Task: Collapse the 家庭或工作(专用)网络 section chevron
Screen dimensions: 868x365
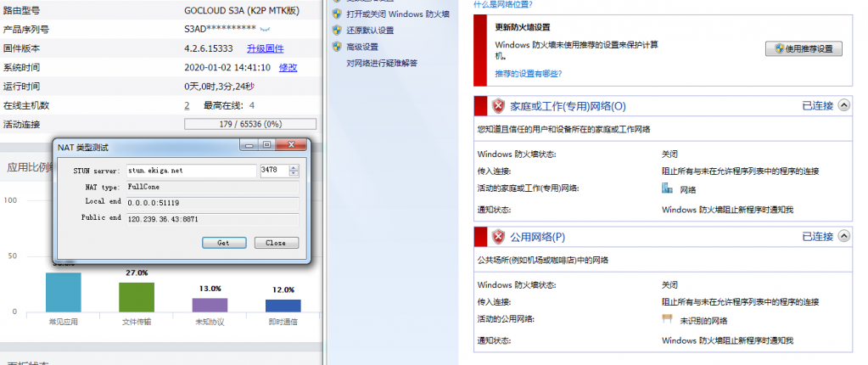Action: 843,105
